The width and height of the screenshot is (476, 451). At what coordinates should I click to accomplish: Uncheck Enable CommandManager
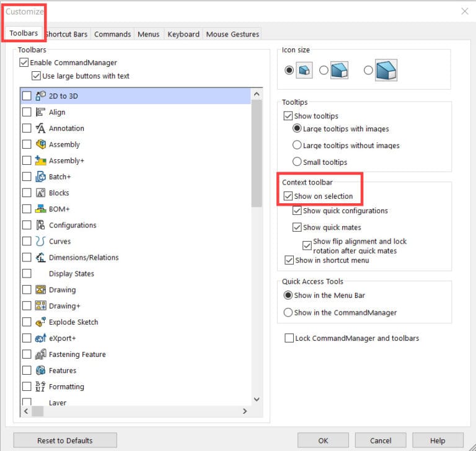(24, 63)
